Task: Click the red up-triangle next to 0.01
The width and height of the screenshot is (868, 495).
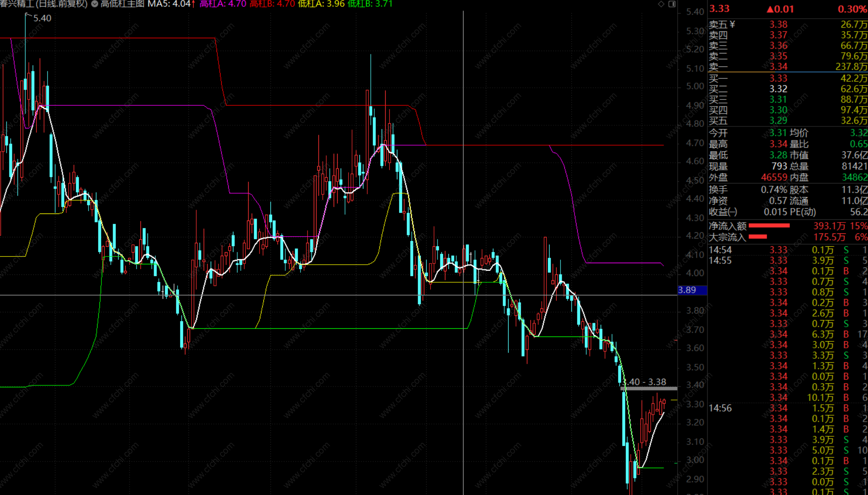Action: pos(770,9)
